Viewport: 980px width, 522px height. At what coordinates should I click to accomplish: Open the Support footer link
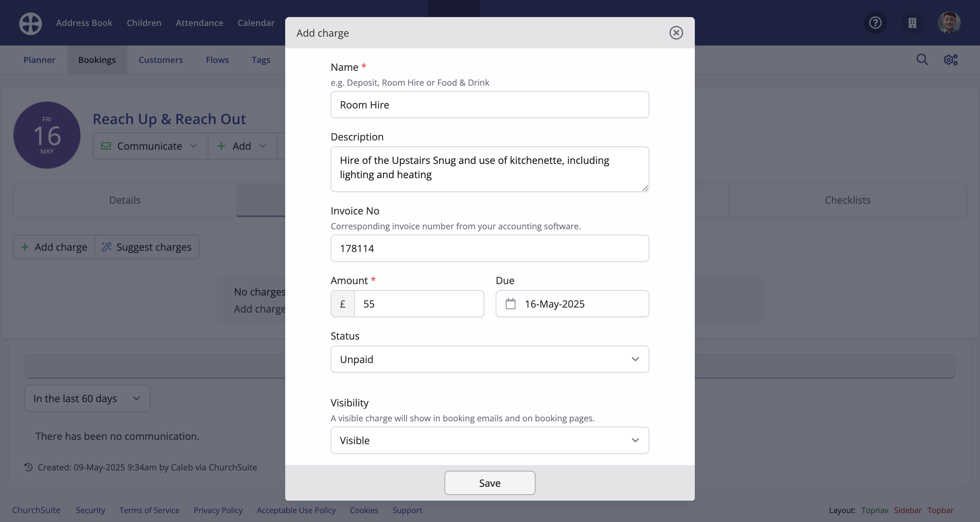tap(407, 510)
